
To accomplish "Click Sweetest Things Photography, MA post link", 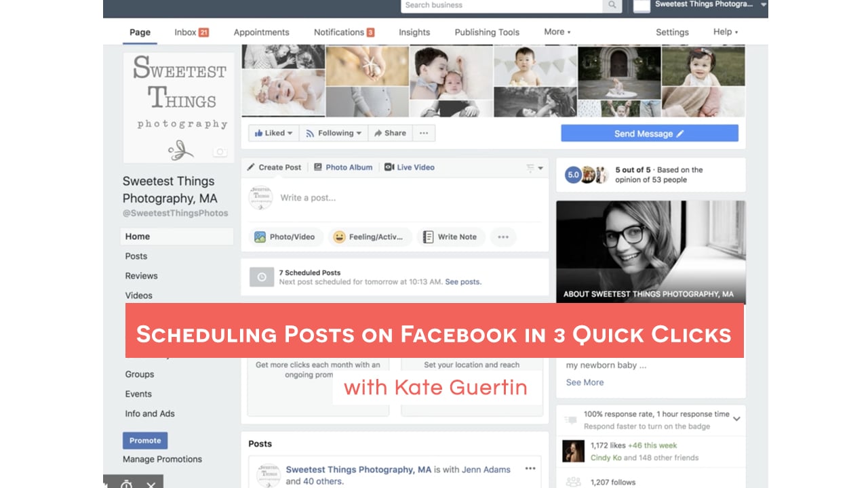I will (x=359, y=470).
